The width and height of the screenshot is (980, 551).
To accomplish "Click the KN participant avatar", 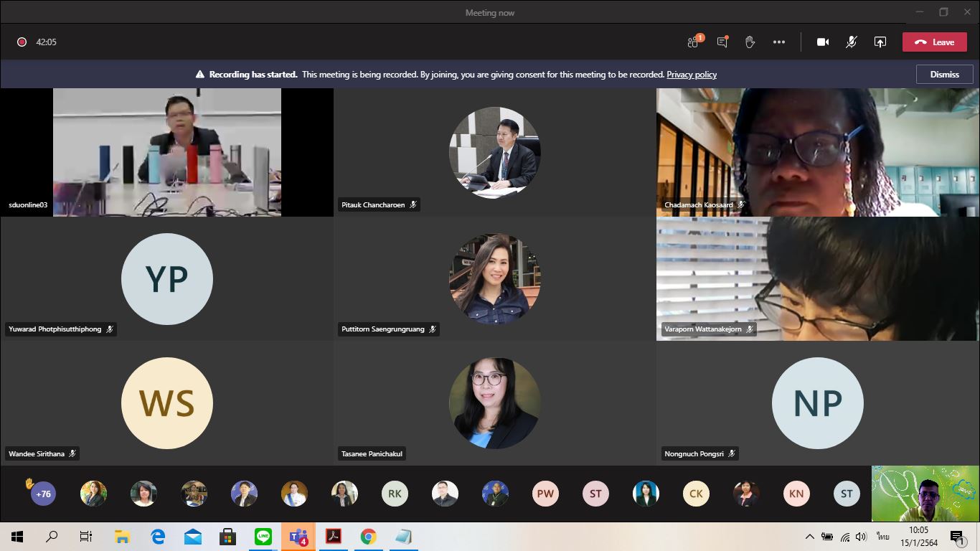I will pyautogui.click(x=796, y=494).
